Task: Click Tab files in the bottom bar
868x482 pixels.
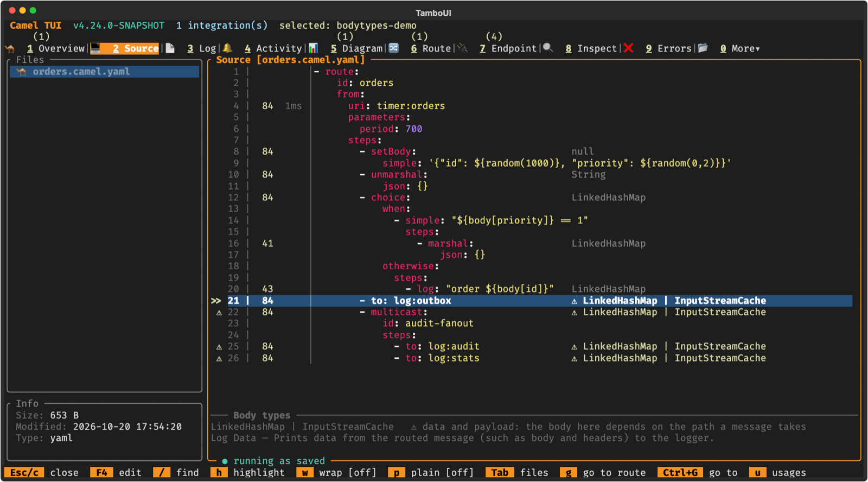Action: pyautogui.click(x=517, y=473)
